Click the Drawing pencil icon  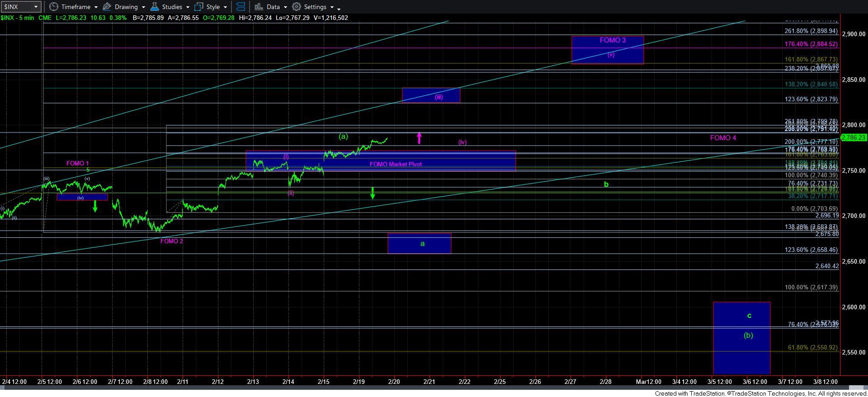point(107,7)
